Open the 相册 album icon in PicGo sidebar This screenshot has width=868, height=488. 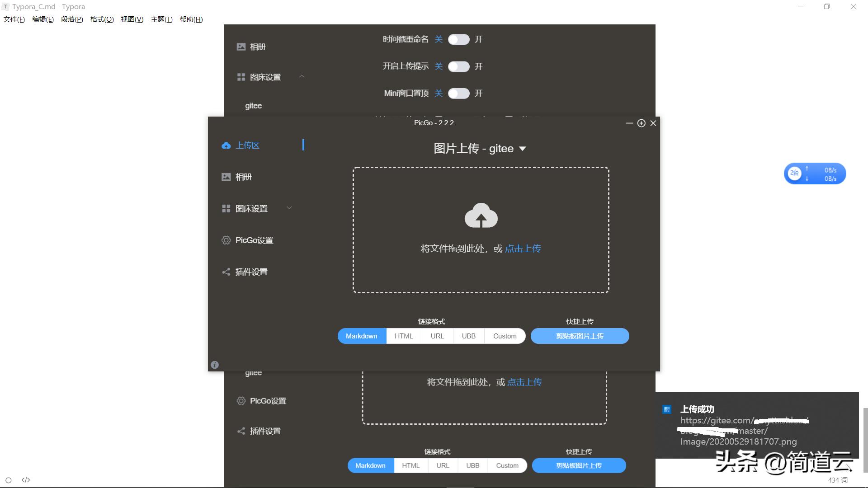click(226, 177)
